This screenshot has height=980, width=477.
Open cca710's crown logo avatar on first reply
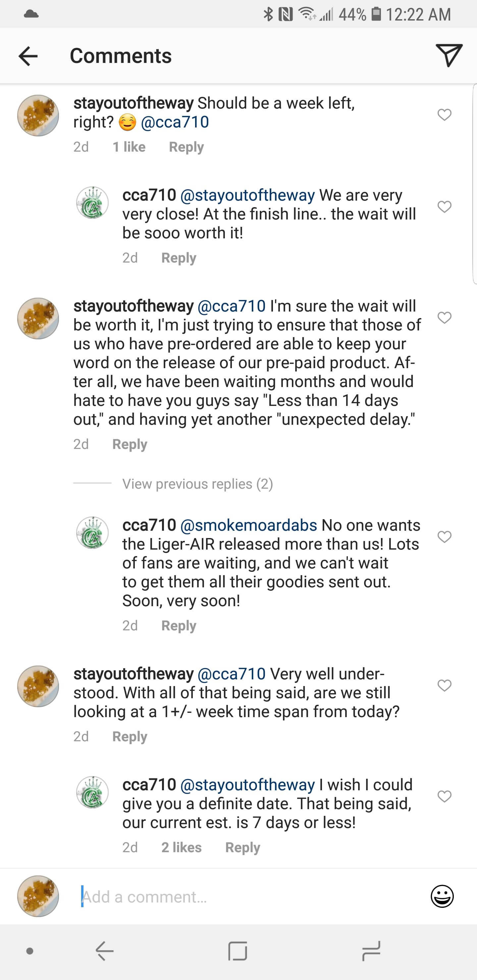(x=92, y=202)
